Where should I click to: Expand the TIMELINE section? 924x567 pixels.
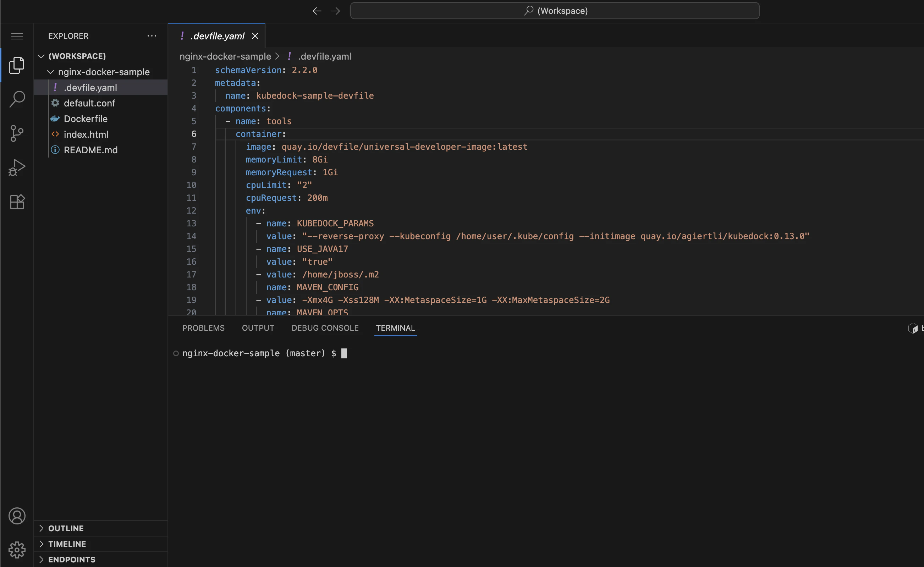(41, 544)
